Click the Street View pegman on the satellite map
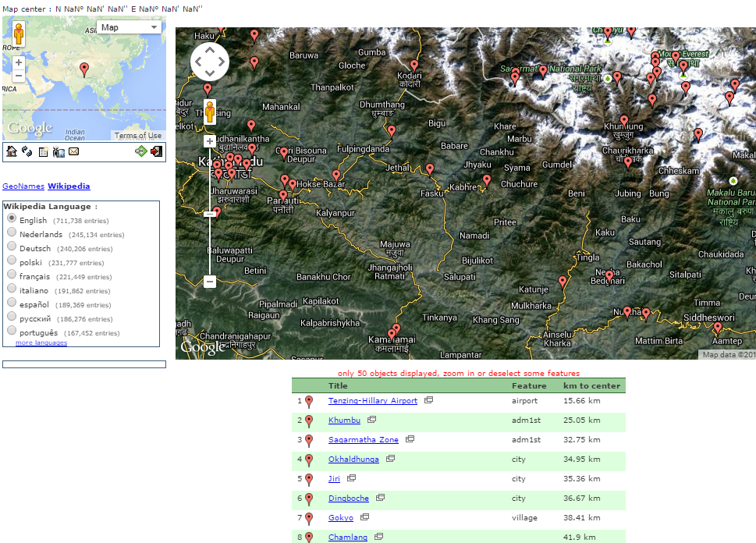Image resolution: width=756 pixels, height=543 pixels. 210,112
